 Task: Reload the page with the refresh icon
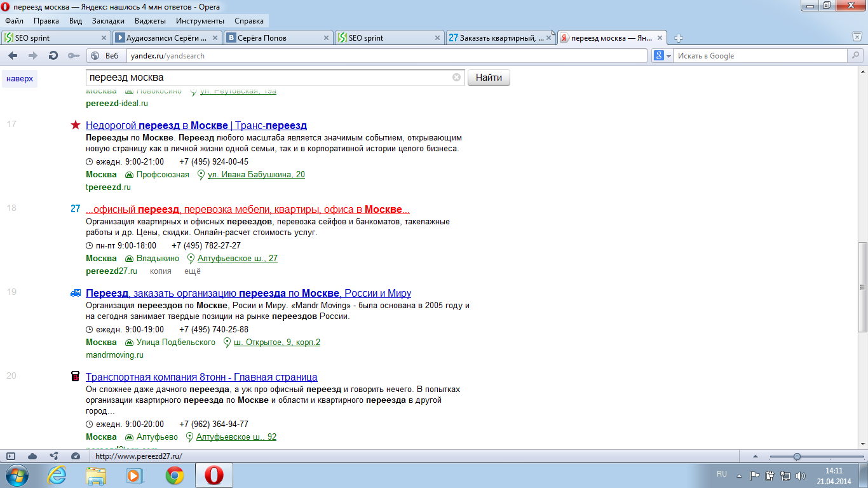[53, 56]
